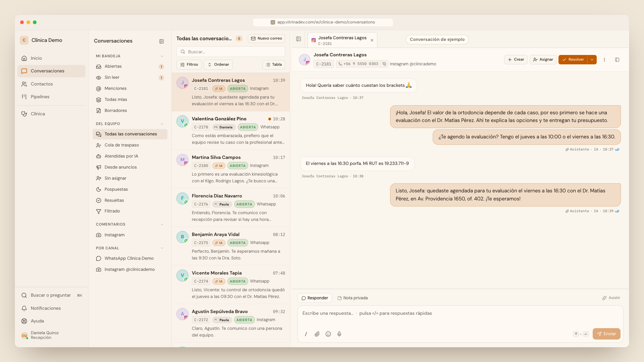The width and height of the screenshot is (644, 362).
Task: Select the Responder tab
Action: tap(315, 298)
